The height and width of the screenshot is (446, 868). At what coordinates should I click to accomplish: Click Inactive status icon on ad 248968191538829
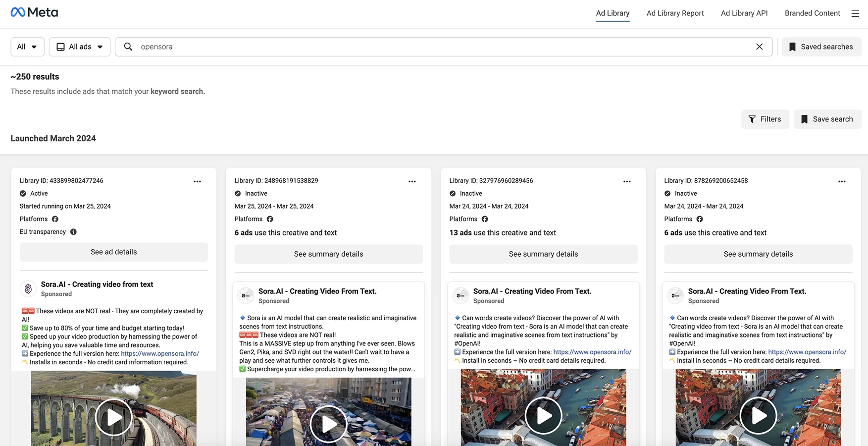coord(238,194)
